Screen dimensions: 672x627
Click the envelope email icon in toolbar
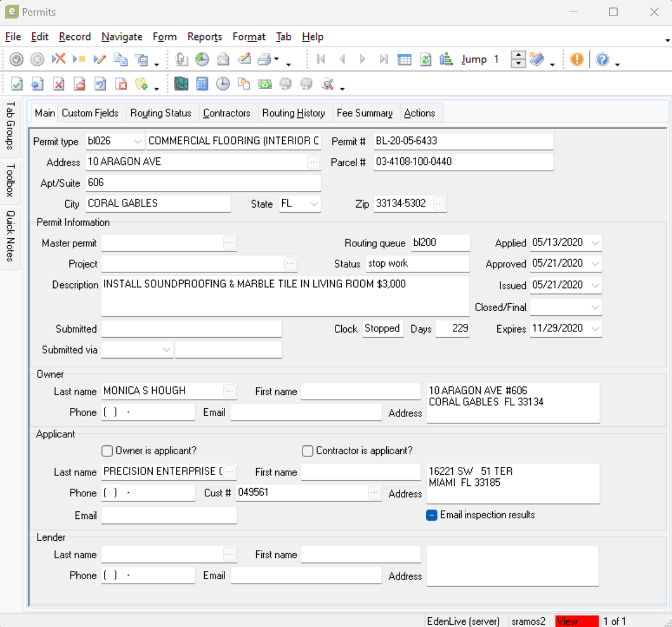coord(223,59)
